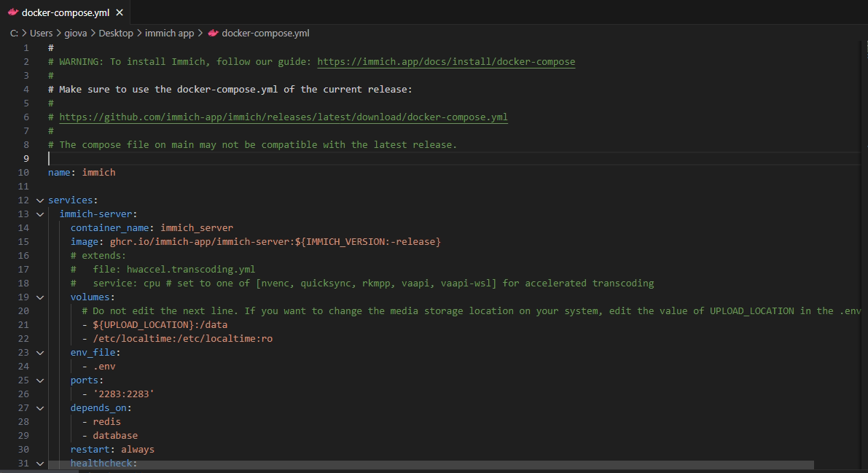The width and height of the screenshot is (868, 473).
Task: Open breadcrumb segment 'Users'
Action: (41, 34)
